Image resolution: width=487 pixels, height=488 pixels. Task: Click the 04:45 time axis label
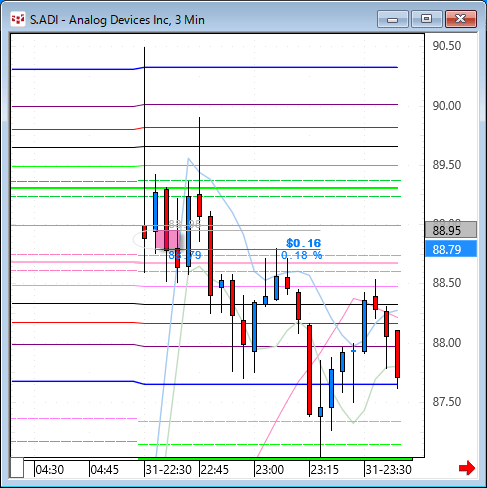click(105, 470)
